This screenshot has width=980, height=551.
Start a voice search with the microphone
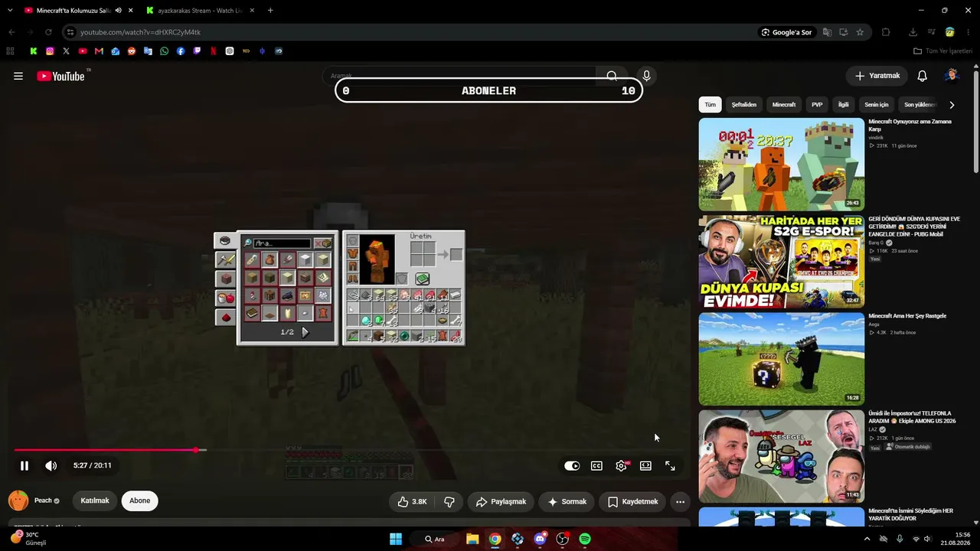point(646,76)
